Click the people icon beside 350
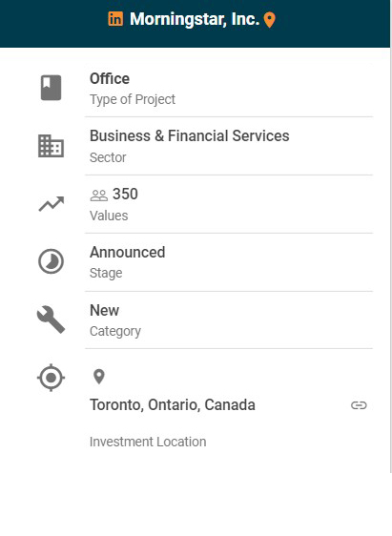392x536 pixels. pos(99,196)
